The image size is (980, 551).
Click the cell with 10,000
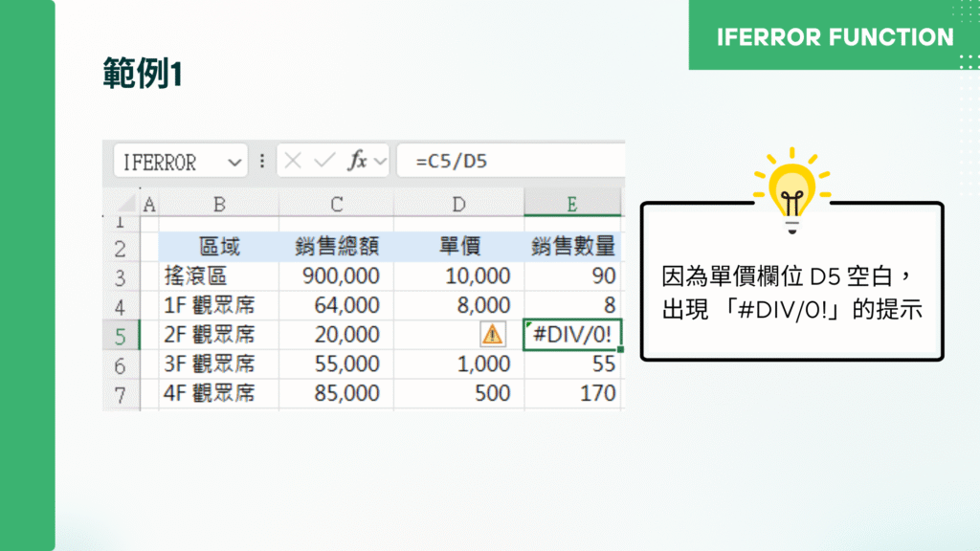coord(458,276)
